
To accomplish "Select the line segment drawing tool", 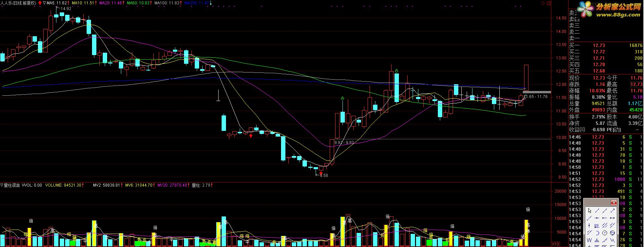I will point(597,211).
